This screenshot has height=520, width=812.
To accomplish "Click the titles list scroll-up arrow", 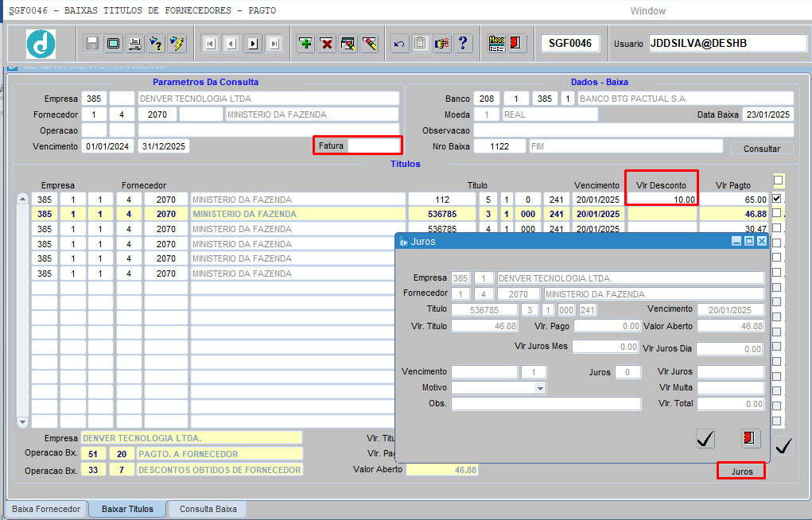I will pos(22,199).
